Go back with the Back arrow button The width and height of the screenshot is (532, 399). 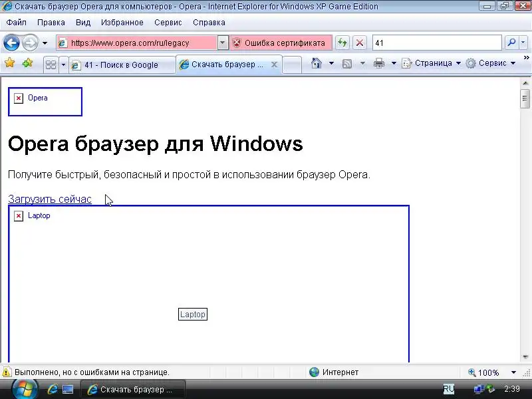[x=11, y=43]
